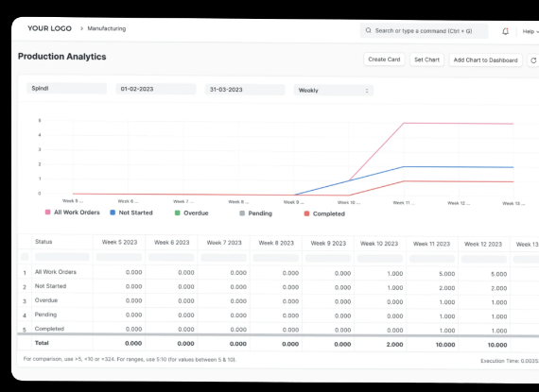The height and width of the screenshot is (392, 539).
Task: Open the Weekly range dropdown
Action: pyautogui.click(x=334, y=91)
